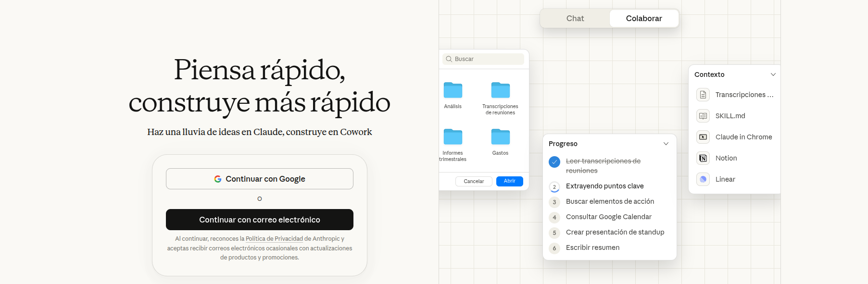Screen dimensions: 868x284
Task: Select the Transcripciones de reuniones folder
Action: [500, 90]
